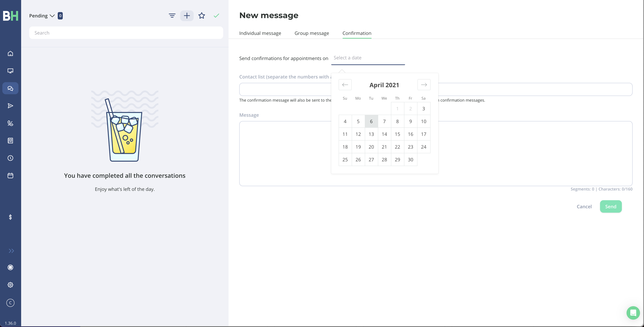Open the calendar icon in sidebar
644x327 pixels.
click(10, 176)
